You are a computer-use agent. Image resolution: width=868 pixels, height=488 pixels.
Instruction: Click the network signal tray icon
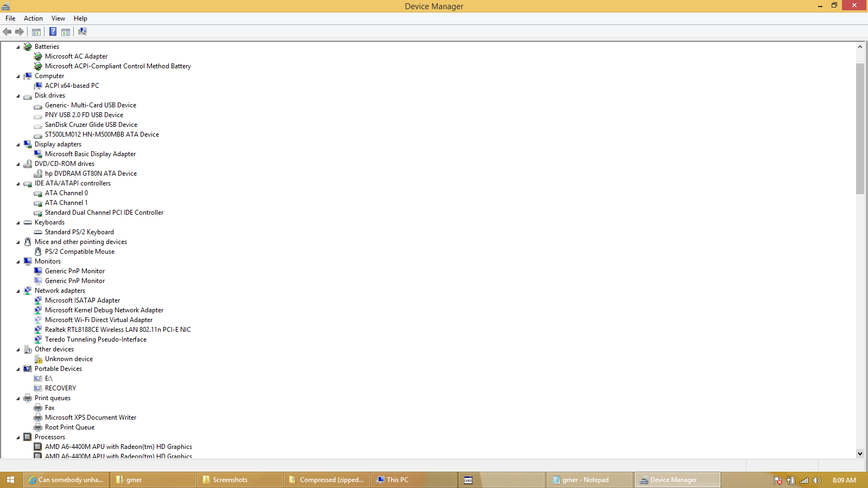pyautogui.click(x=804, y=480)
